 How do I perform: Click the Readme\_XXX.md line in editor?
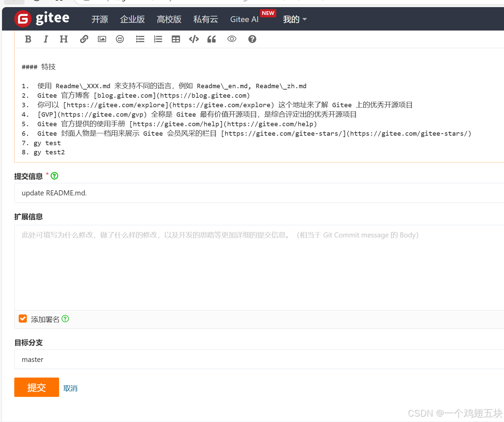[x=164, y=86]
